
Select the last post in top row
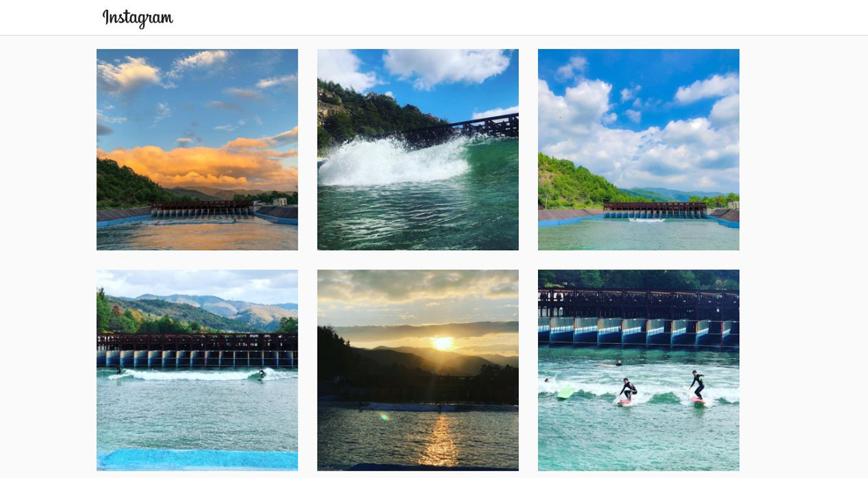point(639,150)
